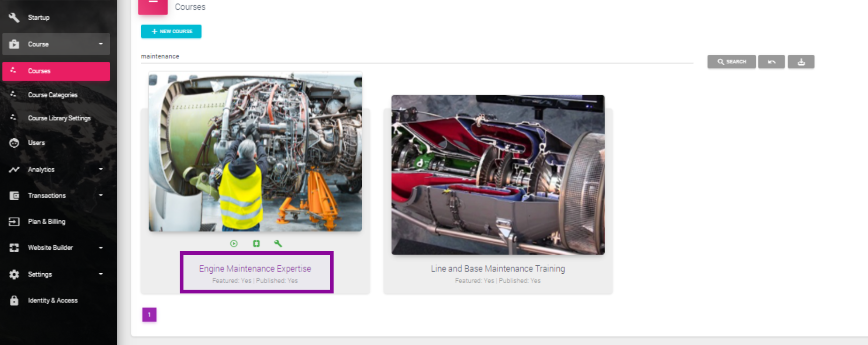Image resolution: width=868 pixels, height=345 pixels.
Task: Select the Courses menu item
Action: [56, 71]
